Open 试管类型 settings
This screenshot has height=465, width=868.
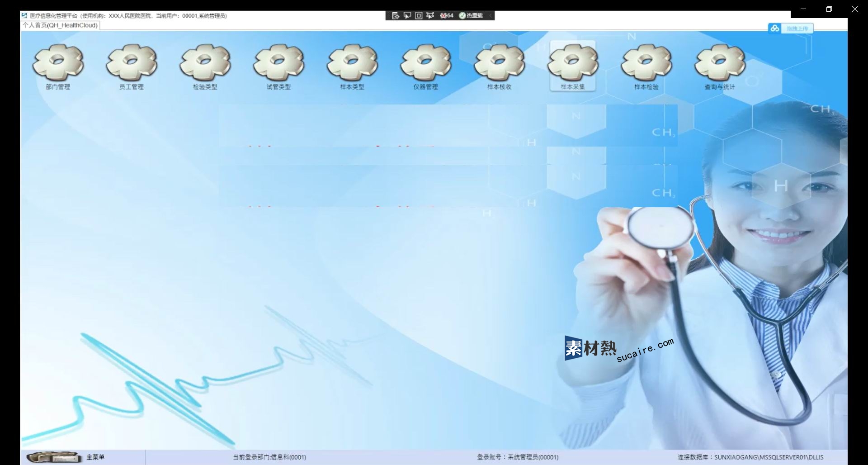point(278,66)
